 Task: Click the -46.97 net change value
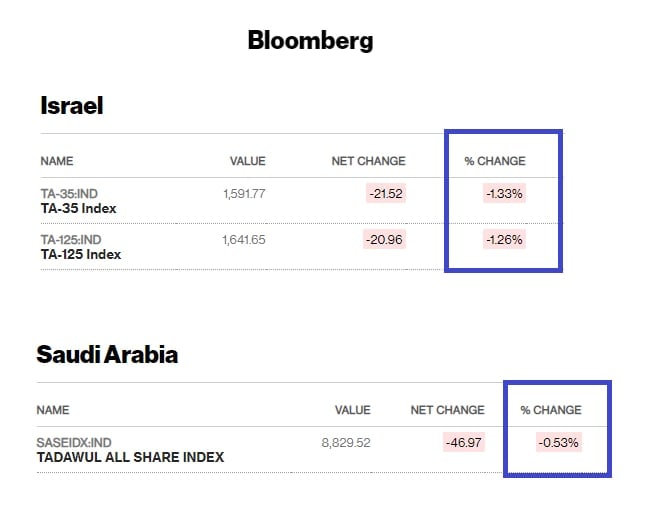coord(463,443)
